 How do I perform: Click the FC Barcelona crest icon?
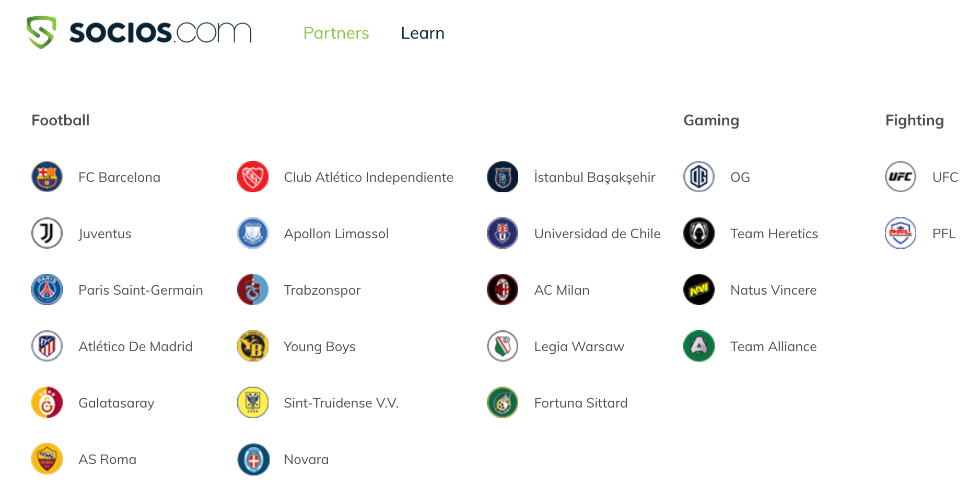click(x=47, y=177)
